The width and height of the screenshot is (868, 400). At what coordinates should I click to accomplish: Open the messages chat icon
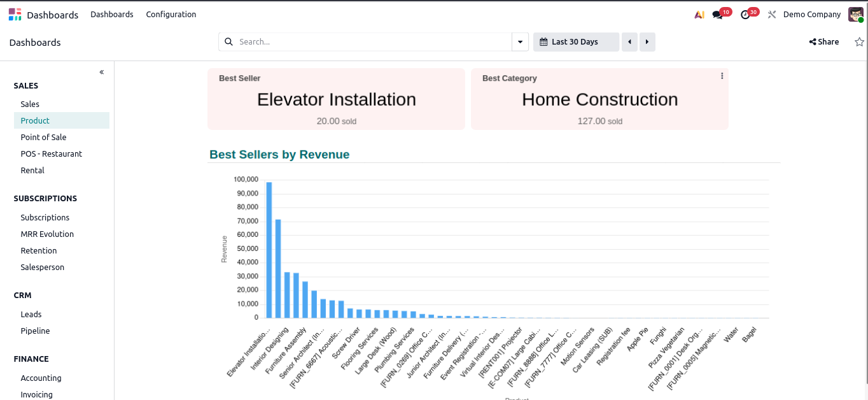click(718, 15)
